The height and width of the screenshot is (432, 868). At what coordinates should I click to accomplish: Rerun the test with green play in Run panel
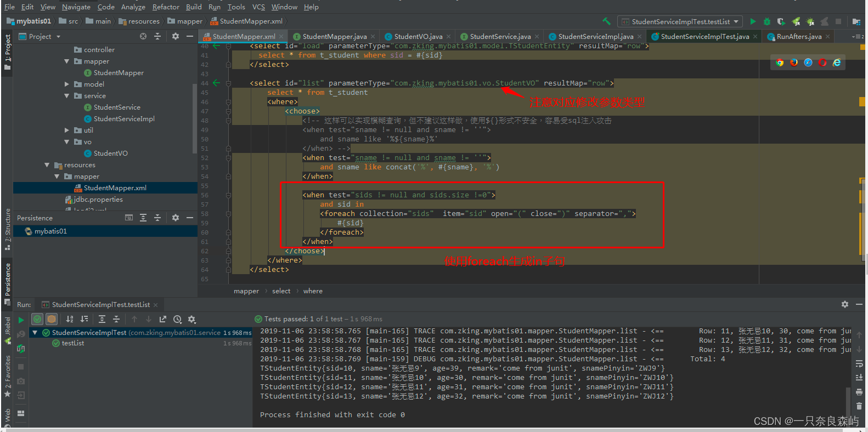(21, 320)
